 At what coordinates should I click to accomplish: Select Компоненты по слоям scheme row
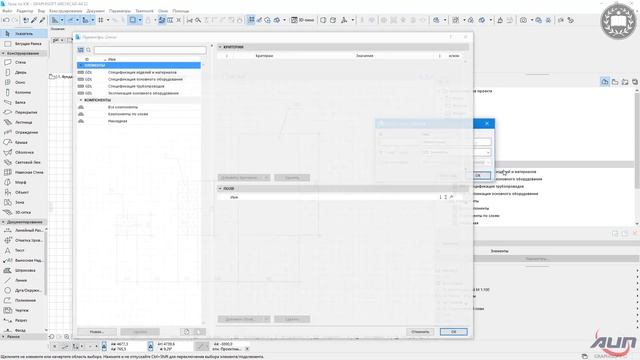point(139,114)
